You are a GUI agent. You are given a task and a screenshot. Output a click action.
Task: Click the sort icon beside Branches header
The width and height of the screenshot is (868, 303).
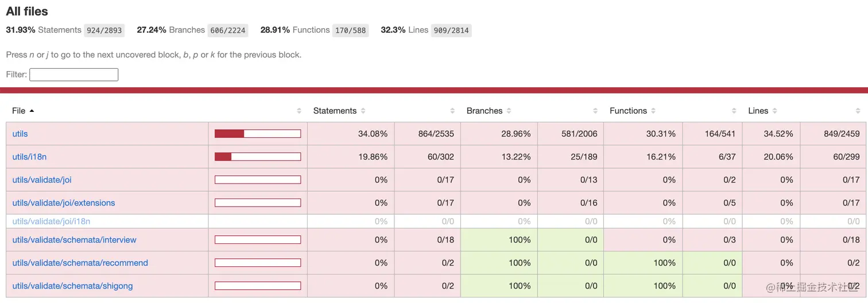click(509, 111)
